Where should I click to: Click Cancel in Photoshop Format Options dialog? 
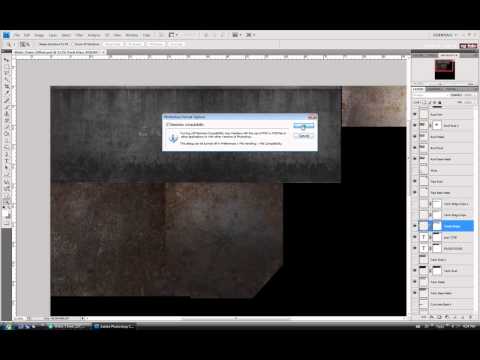tap(304, 136)
